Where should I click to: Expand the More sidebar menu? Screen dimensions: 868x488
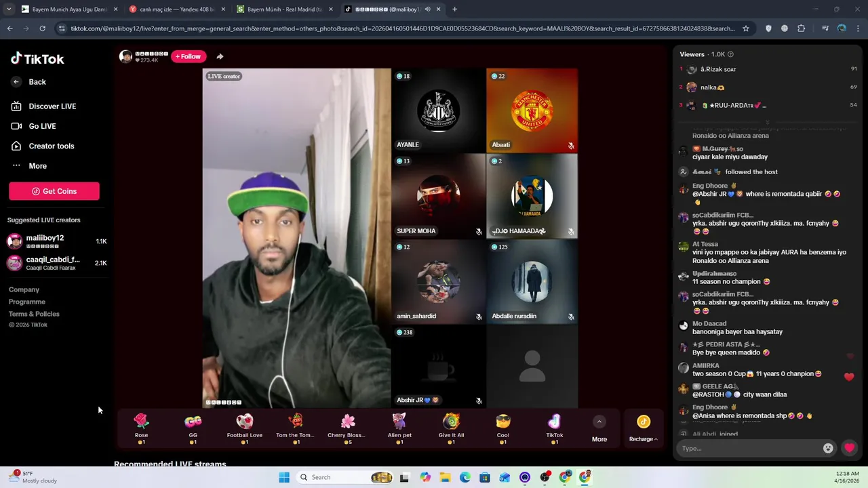coord(29,166)
